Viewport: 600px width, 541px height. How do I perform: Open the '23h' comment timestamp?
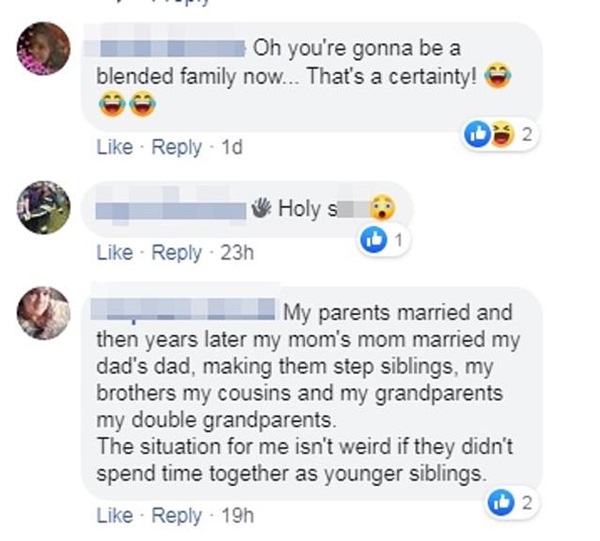pyautogui.click(x=237, y=253)
